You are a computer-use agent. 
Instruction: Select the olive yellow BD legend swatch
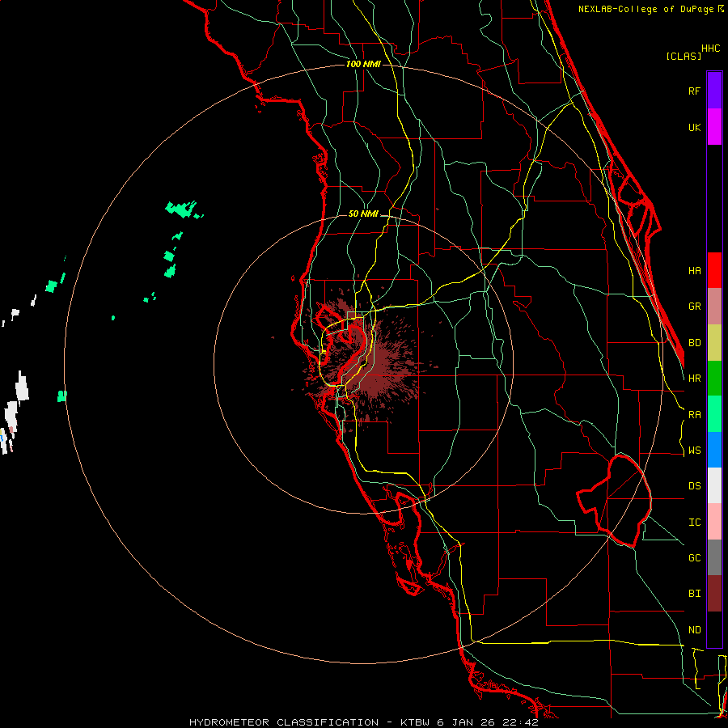[714, 343]
